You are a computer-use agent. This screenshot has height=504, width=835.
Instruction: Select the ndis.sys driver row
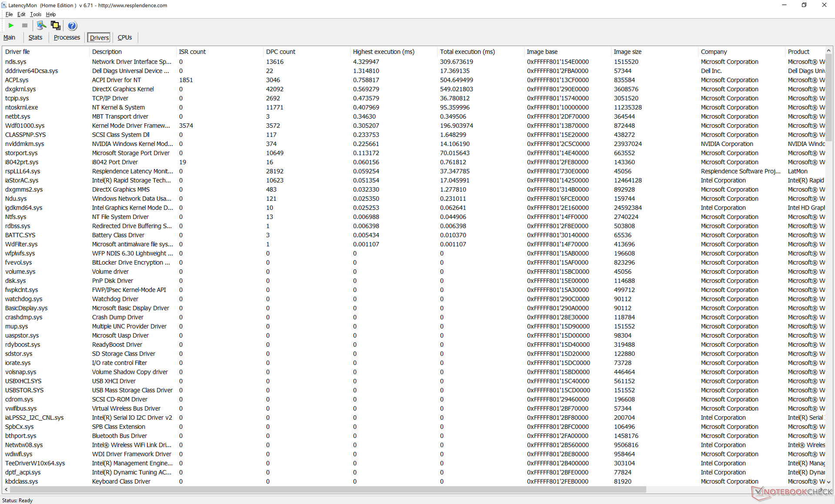click(16, 62)
